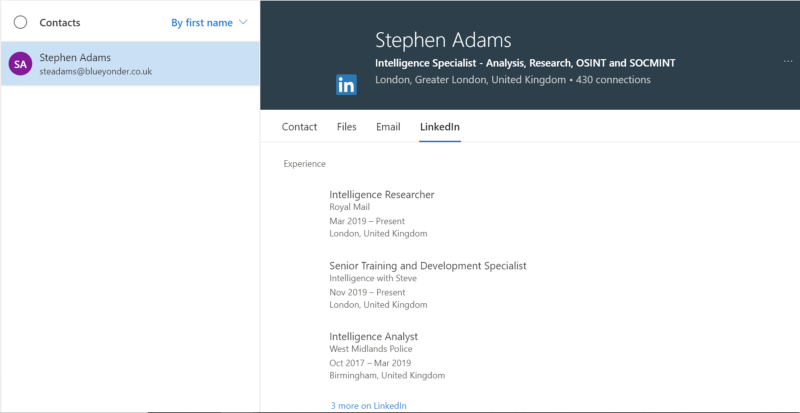Image resolution: width=800 pixels, height=413 pixels.
Task: Go to the Email tab
Action: click(388, 127)
